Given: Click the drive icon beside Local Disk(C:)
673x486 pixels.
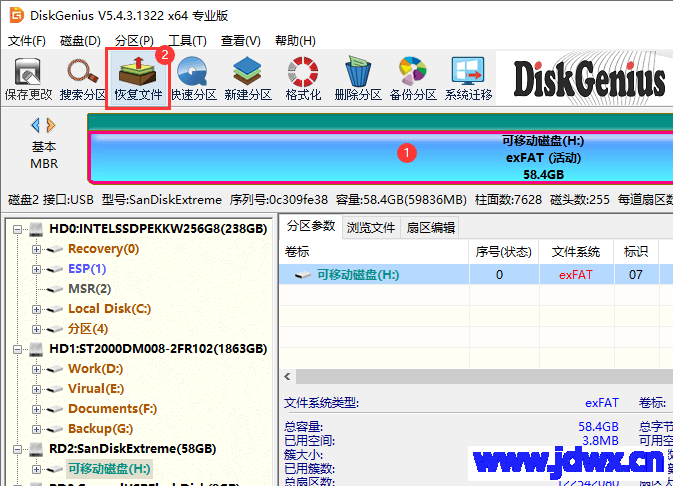Looking at the screenshot, I should [x=55, y=310].
